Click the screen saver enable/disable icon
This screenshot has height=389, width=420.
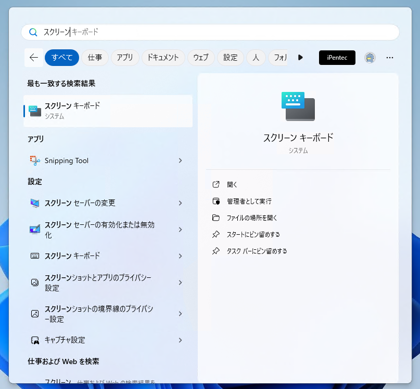(35, 229)
